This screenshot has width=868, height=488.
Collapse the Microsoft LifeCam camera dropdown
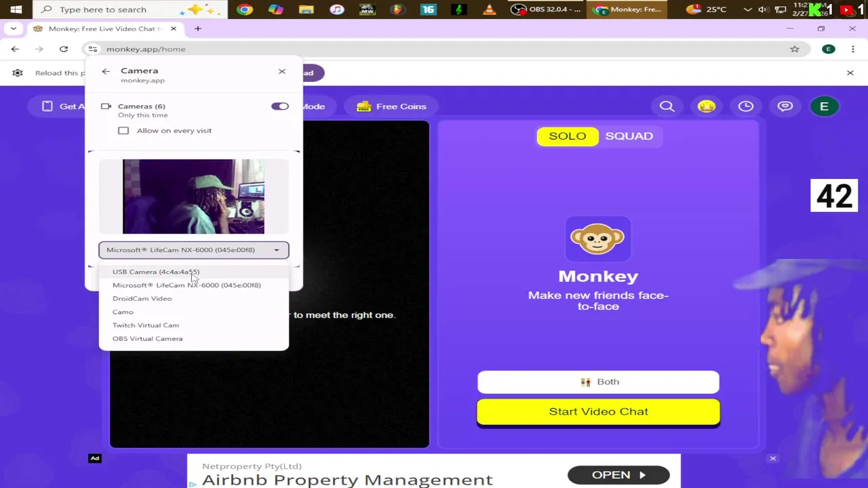click(x=193, y=250)
